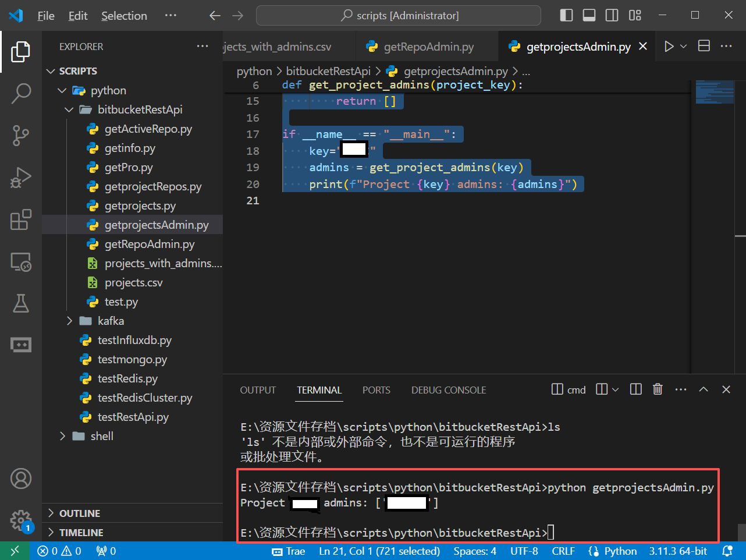Click the scripts command center search box
The width and height of the screenshot is (746, 560).
pyautogui.click(x=399, y=16)
